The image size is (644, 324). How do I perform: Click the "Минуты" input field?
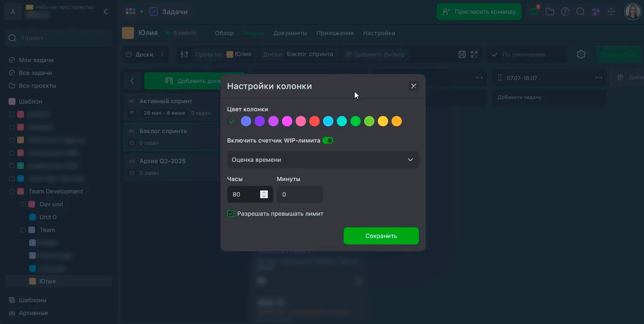300,194
